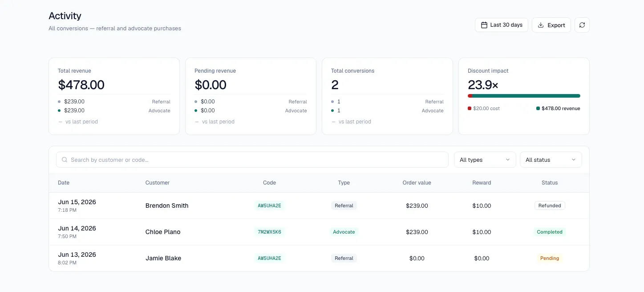Image resolution: width=644 pixels, height=292 pixels.
Task: Click the refresh icon button
Action: coord(582,25)
